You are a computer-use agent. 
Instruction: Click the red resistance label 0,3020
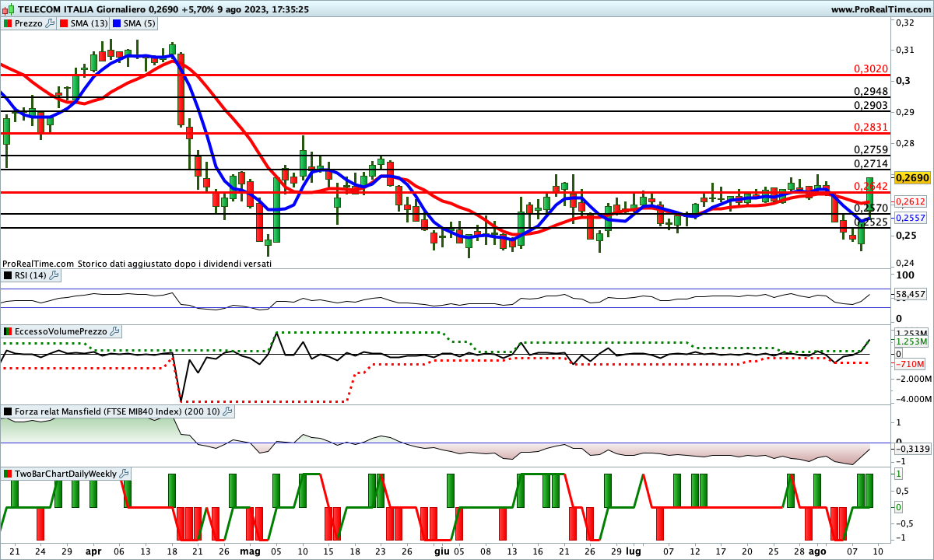tap(871, 69)
